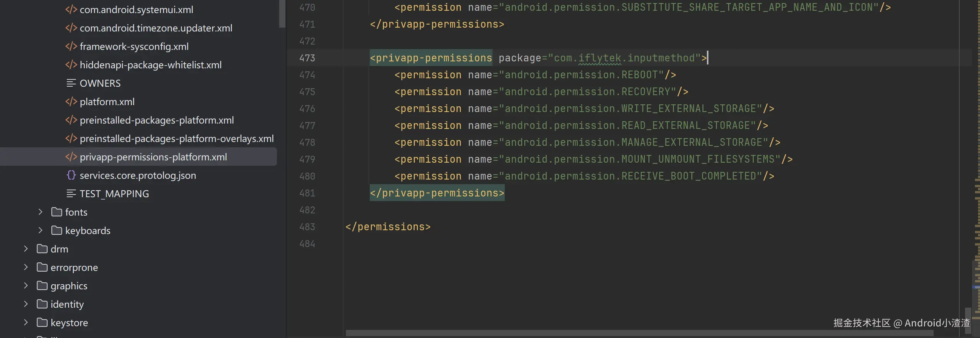Screen dimensions: 980x338
Task: Expand the drm folder
Action: [26, 249]
